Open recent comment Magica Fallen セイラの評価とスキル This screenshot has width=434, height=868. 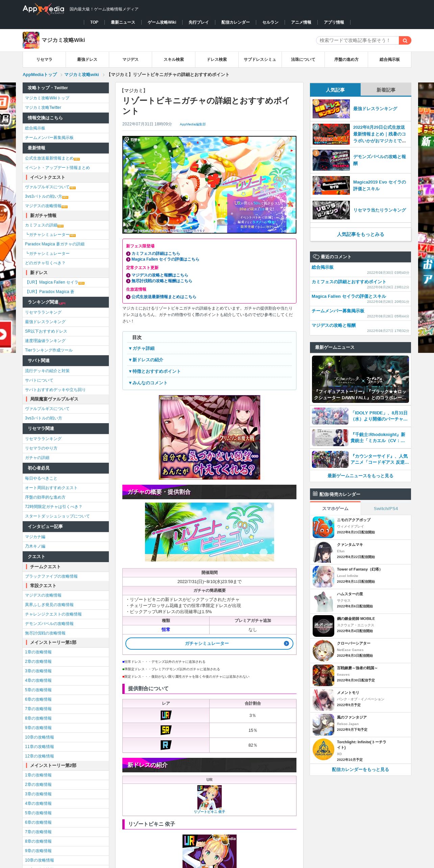348,296
